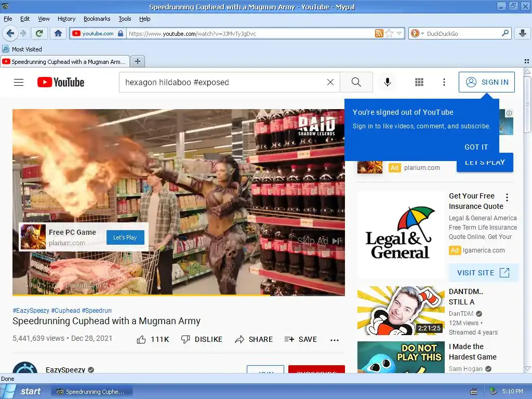
Task: Open the YouTube hamburger guide menu
Action: click(19, 82)
